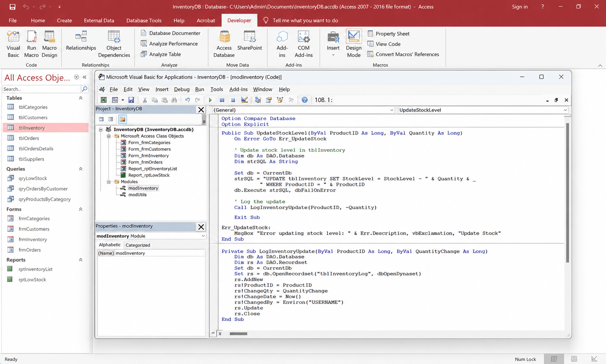Screen dimensions: 606x364
Task: Open the Tools menu in VBA editor
Action: coord(217,89)
